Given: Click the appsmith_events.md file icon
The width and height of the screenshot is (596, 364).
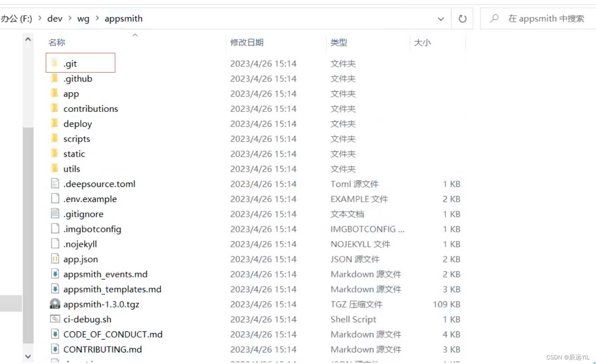Looking at the screenshot, I should (x=55, y=274).
